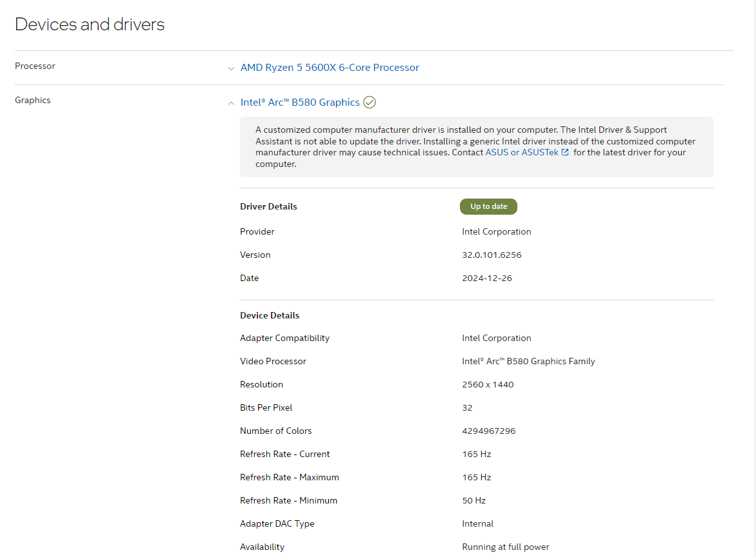Click Refresh Rate - Current value 165 Hz
This screenshot has width=756, height=557.
[x=476, y=454]
